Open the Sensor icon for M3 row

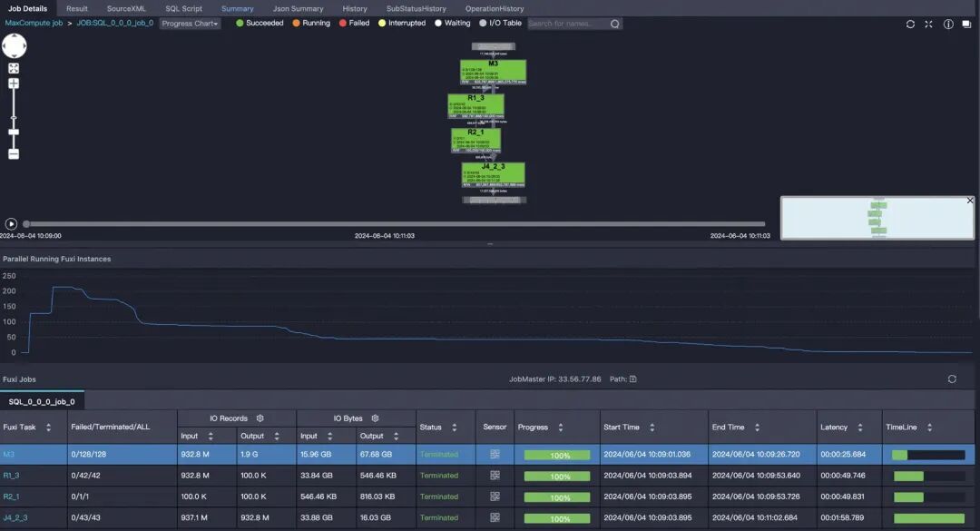[495, 454]
